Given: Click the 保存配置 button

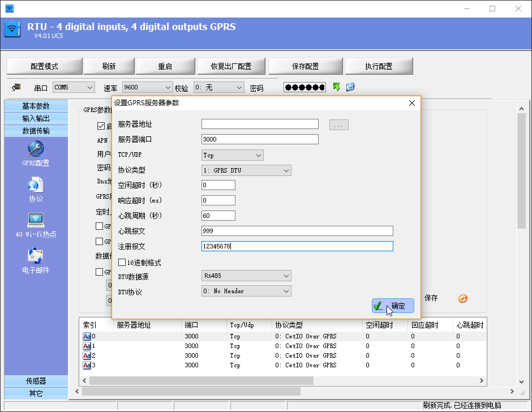Looking at the screenshot, I should pyautogui.click(x=306, y=66).
